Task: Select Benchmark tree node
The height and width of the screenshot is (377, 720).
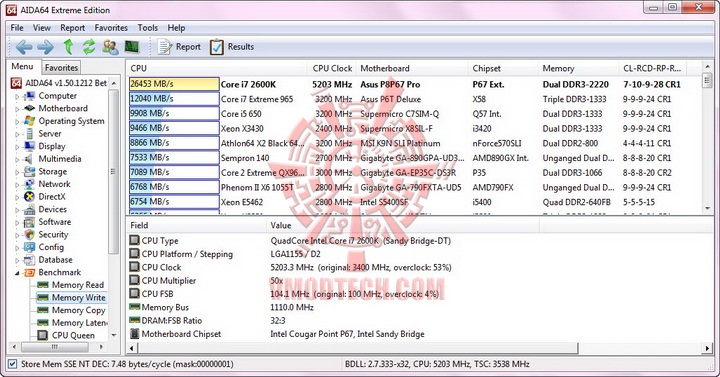Action: coord(60,272)
